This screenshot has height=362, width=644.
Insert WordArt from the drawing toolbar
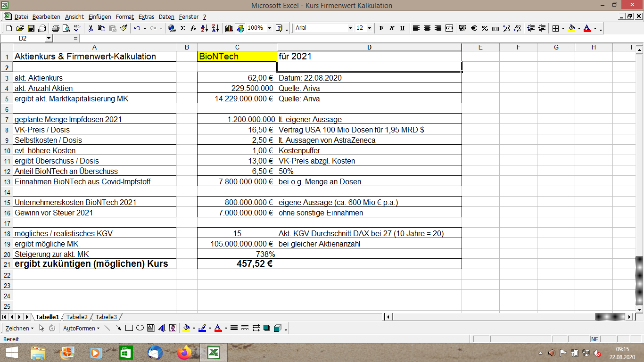pos(162,328)
